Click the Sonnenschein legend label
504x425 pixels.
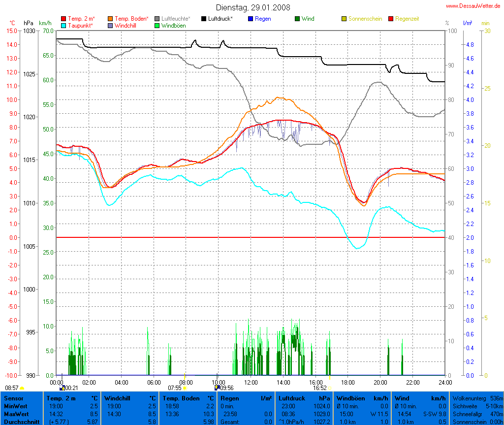point(365,19)
